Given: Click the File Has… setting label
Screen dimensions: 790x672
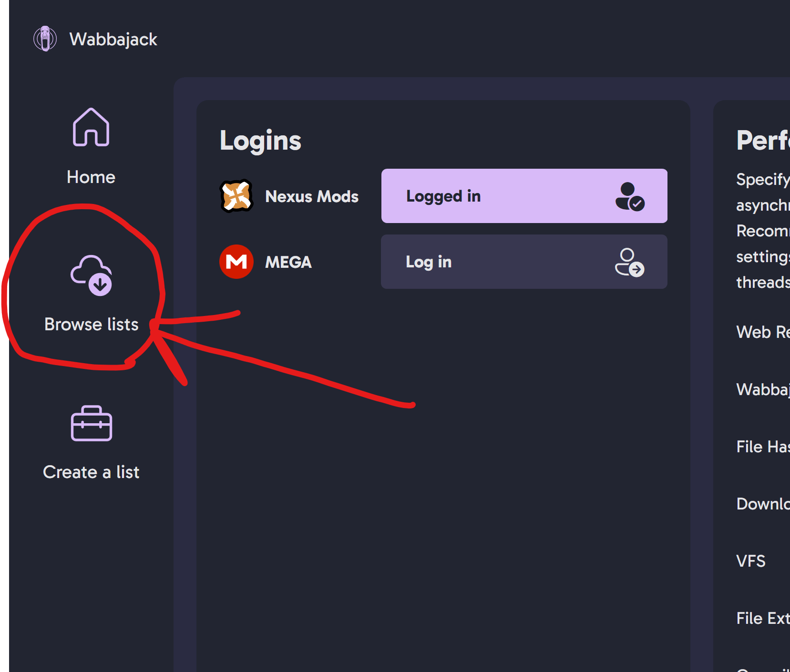Looking at the screenshot, I should click(762, 447).
